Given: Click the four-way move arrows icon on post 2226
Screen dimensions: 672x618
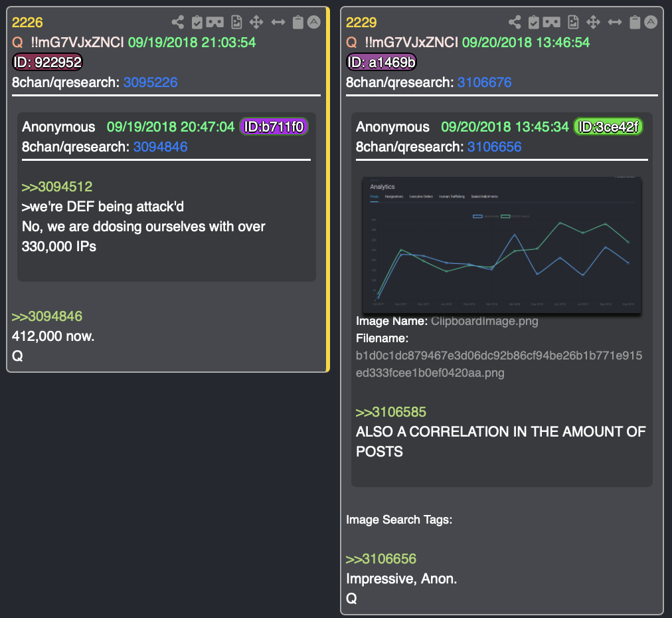Looking at the screenshot, I should (x=256, y=23).
